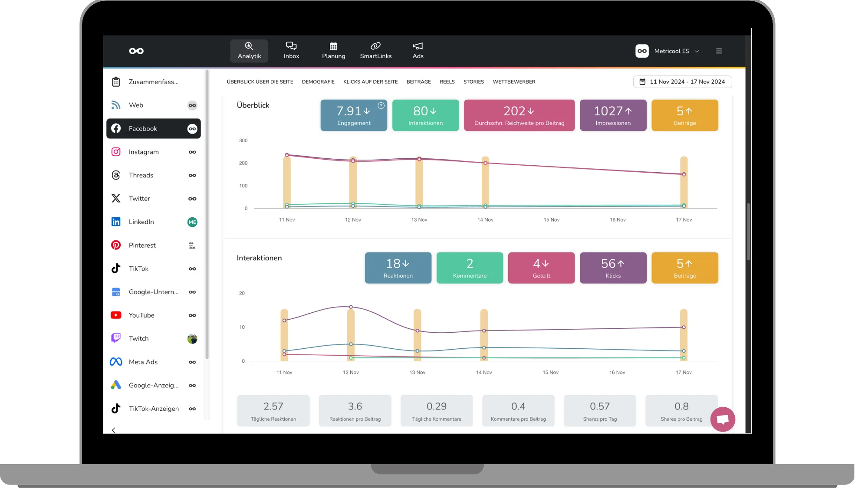Viewport: 868px width, 488px height.
Task: Toggle the Klicks metric card
Action: pyautogui.click(x=612, y=268)
